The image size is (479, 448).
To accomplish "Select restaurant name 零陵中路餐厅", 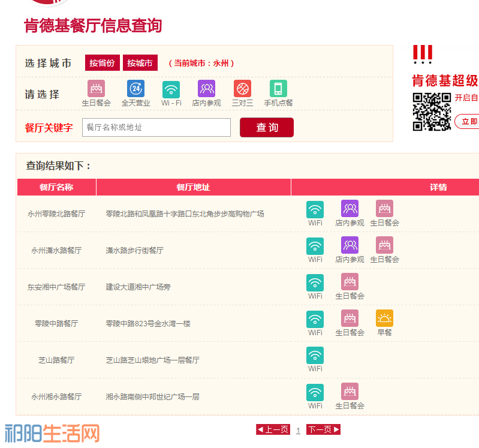I will pyautogui.click(x=56, y=324).
